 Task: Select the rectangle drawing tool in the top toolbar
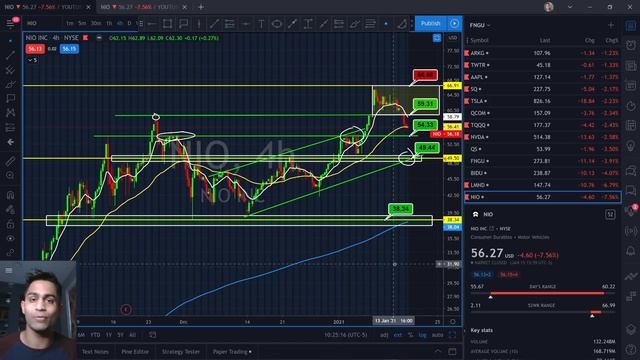click(x=167, y=24)
